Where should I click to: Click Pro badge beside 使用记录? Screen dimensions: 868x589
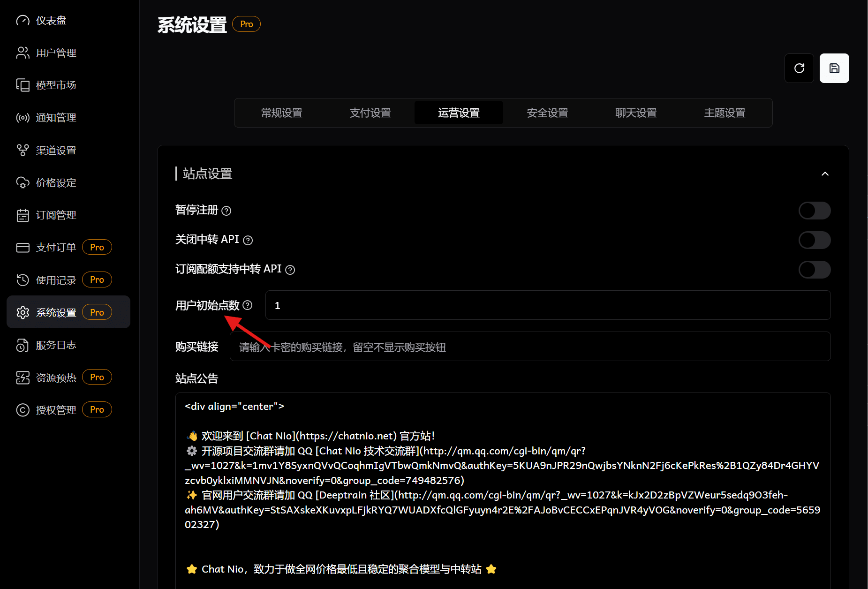point(97,279)
